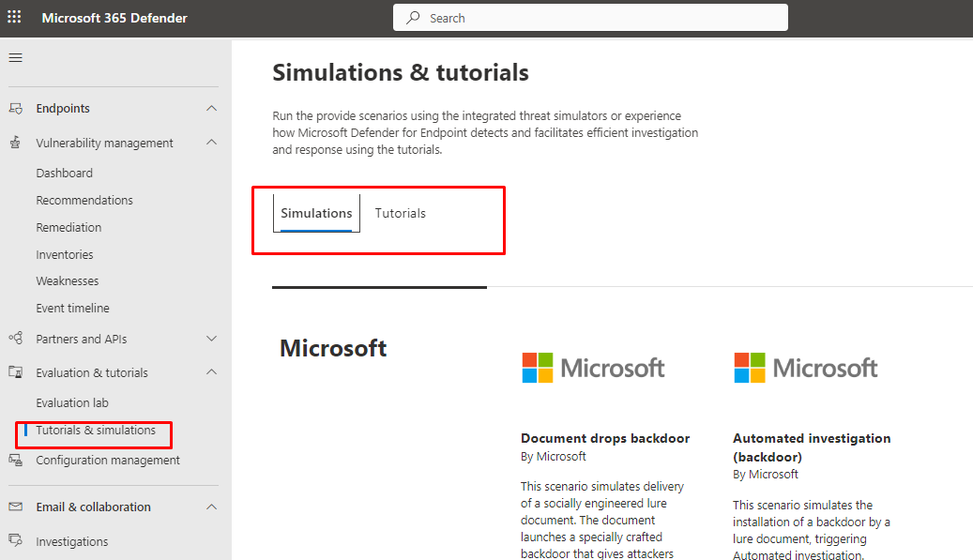Open the Document drops backdoor scenario

click(605, 438)
